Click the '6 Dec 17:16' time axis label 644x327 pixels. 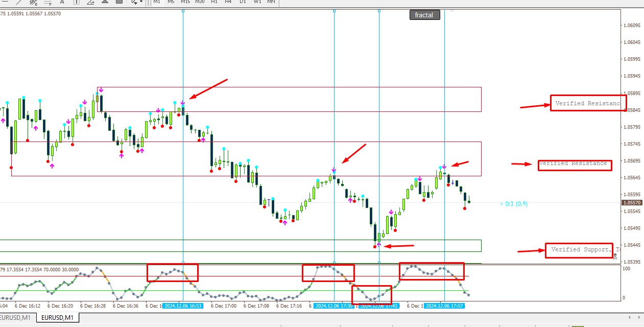coord(289,306)
